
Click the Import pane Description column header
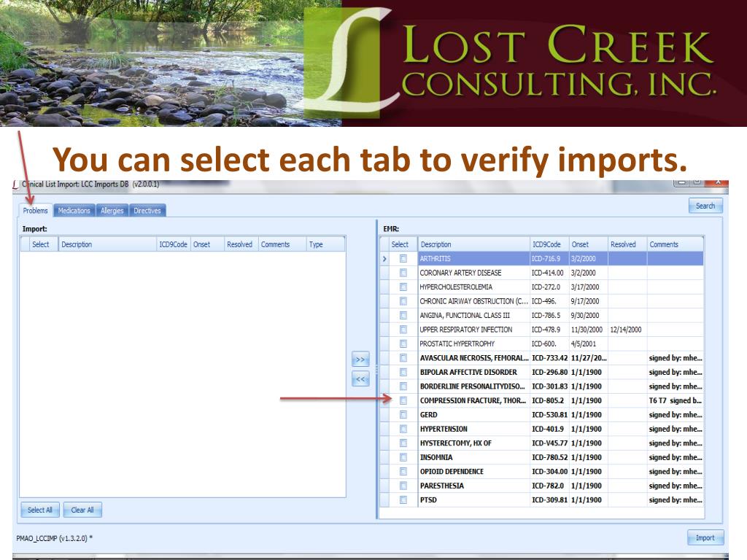108,244
